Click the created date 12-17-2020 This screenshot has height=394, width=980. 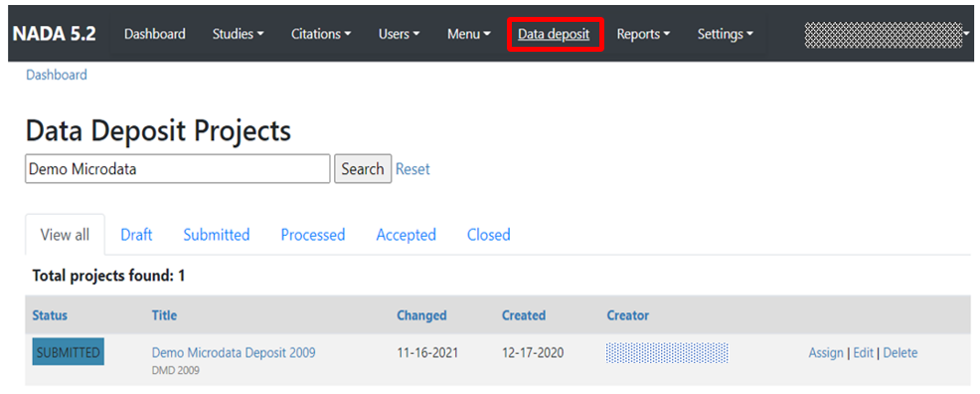point(533,353)
